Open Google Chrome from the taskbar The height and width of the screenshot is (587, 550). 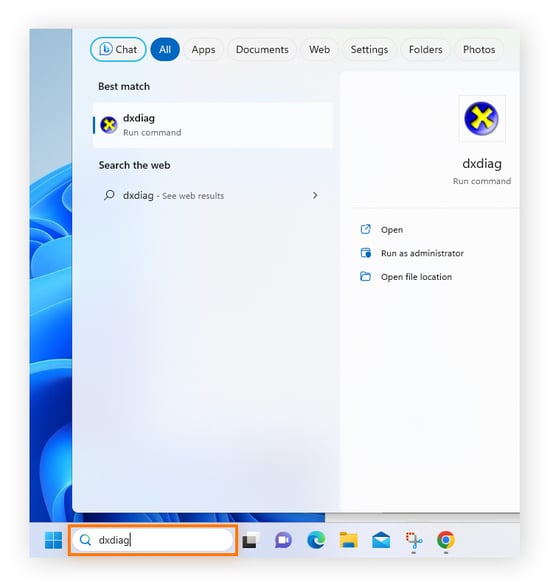click(446, 540)
